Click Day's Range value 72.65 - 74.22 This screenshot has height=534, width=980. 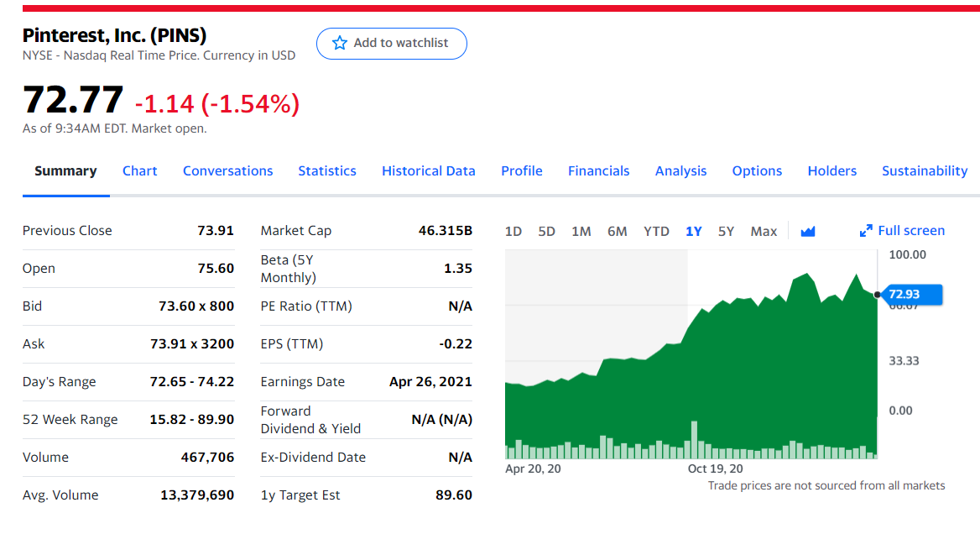pos(192,381)
